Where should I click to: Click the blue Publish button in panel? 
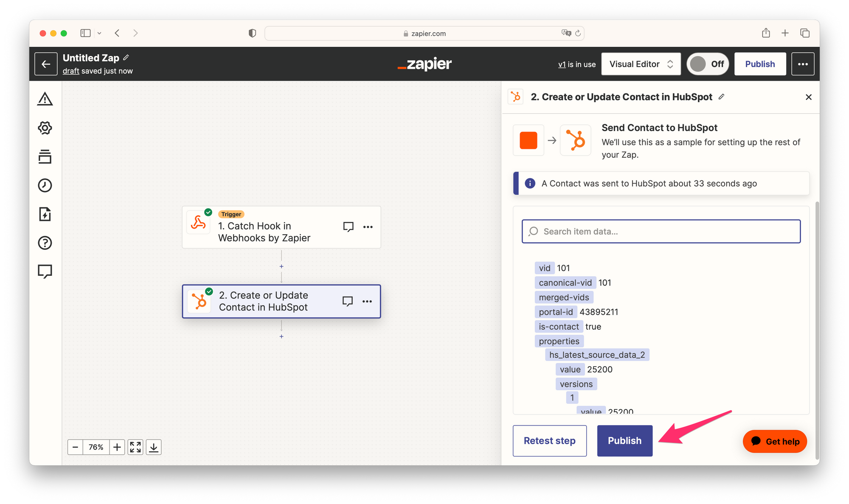click(624, 441)
